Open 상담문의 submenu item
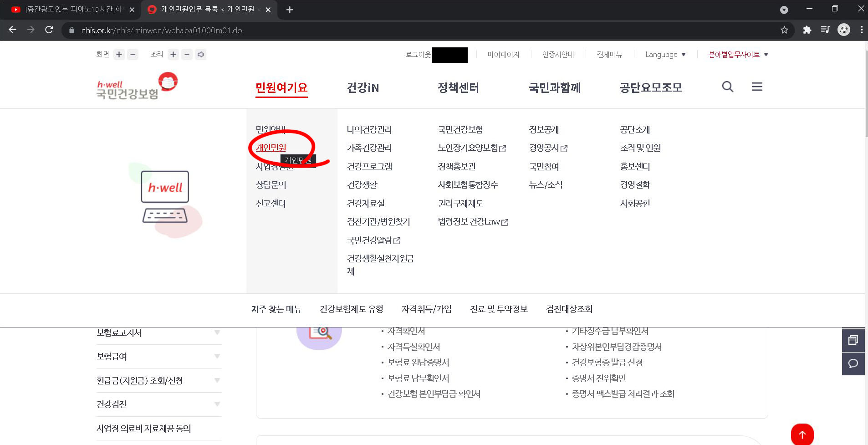The image size is (868, 445). [271, 184]
